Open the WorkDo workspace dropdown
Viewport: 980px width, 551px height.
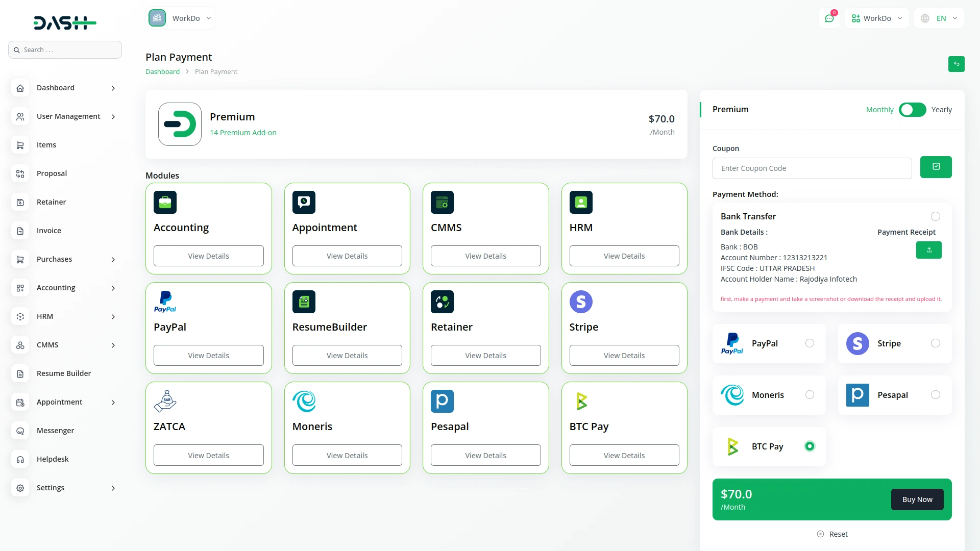(x=180, y=18)
